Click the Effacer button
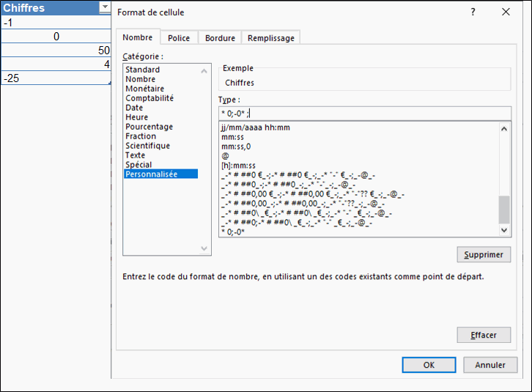The image size is (532, 392). click(483, 335)
